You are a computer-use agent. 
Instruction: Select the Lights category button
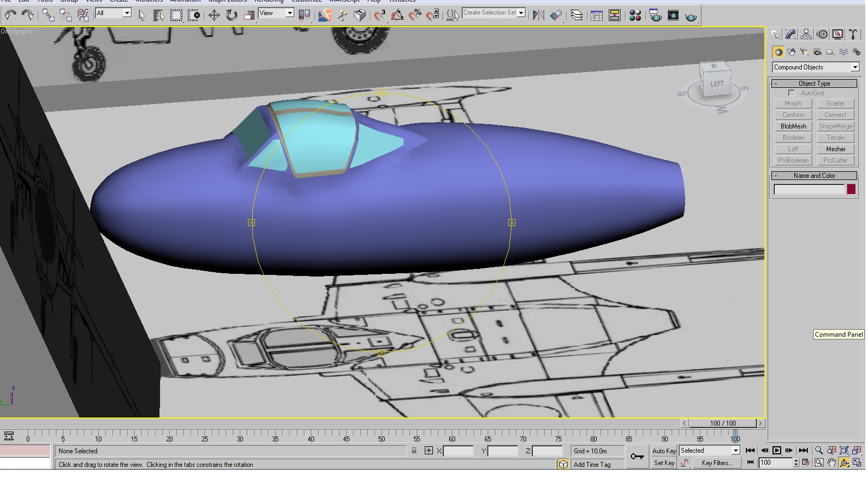(805, 52)
